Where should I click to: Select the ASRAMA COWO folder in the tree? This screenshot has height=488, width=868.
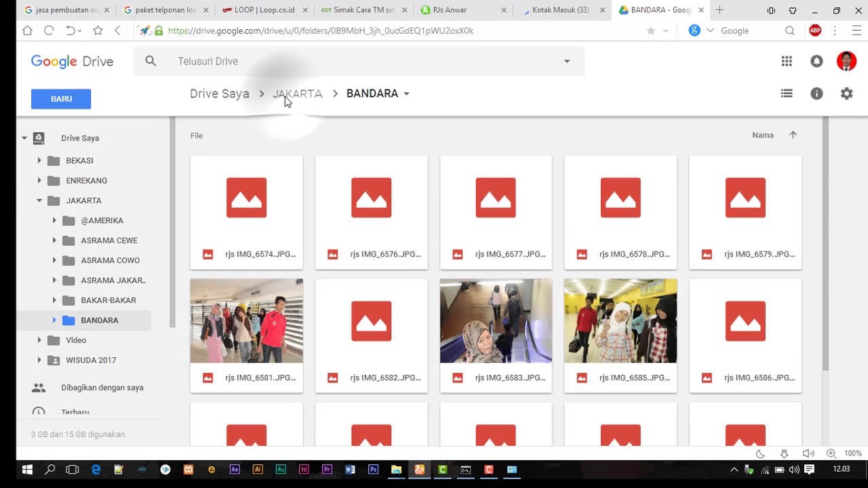coord(111,260)
